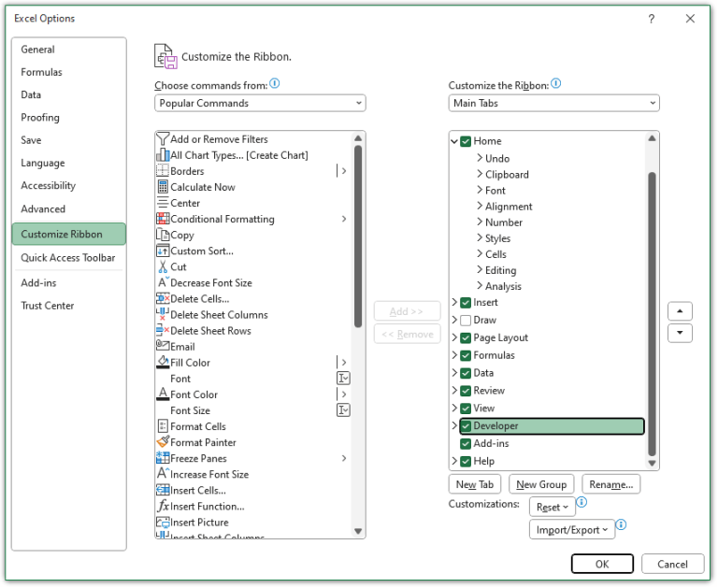Expand the Clipboard group
The image size is (718, 588).
[x=480, y=174]
